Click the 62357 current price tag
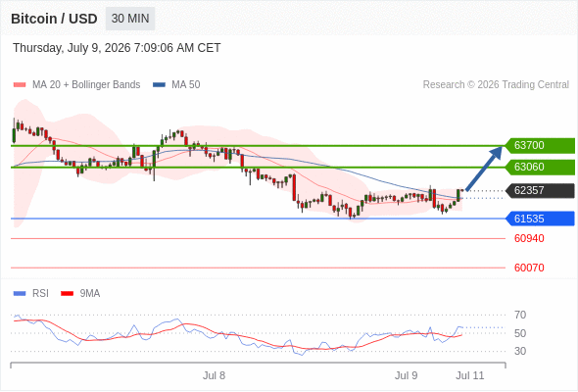Image resolution: width=578 pixels, height=392 pixels. [x=540, y=191]
